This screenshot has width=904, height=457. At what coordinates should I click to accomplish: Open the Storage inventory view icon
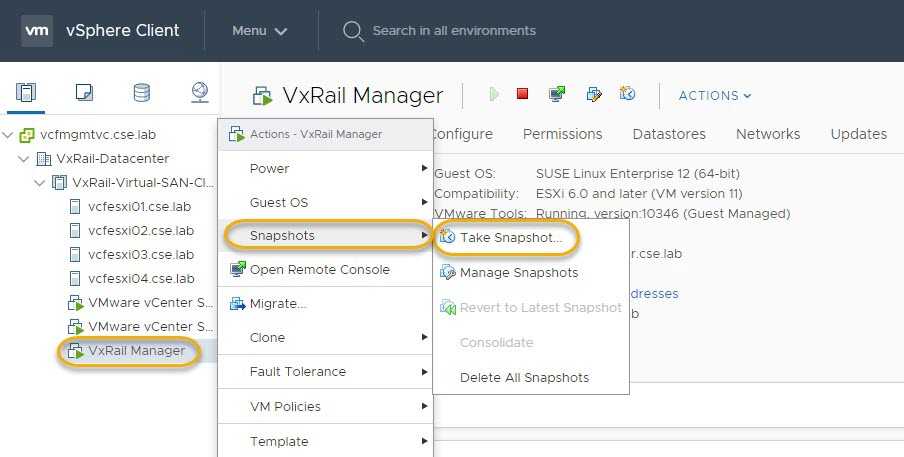[x=142, y=93]
